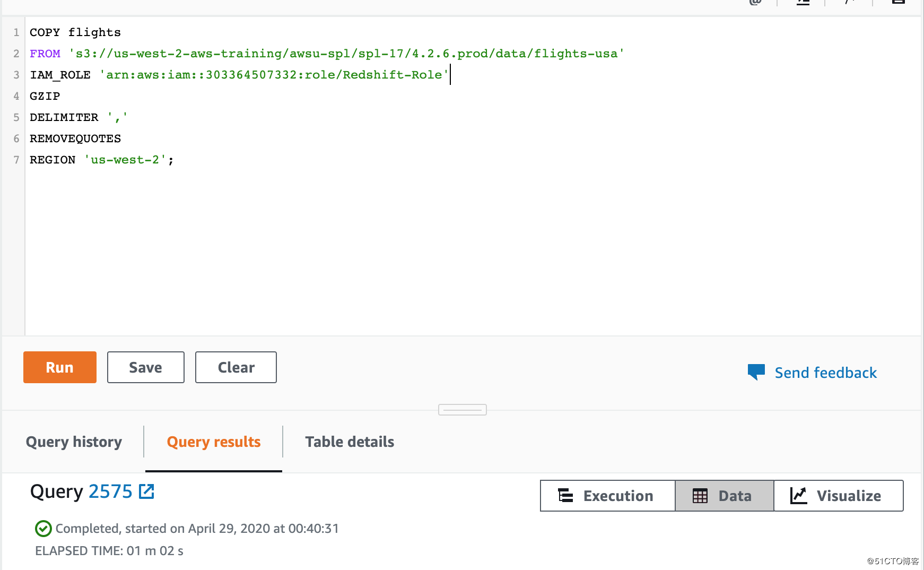
Task: Open the Visualize chart view
Action: 838,496
